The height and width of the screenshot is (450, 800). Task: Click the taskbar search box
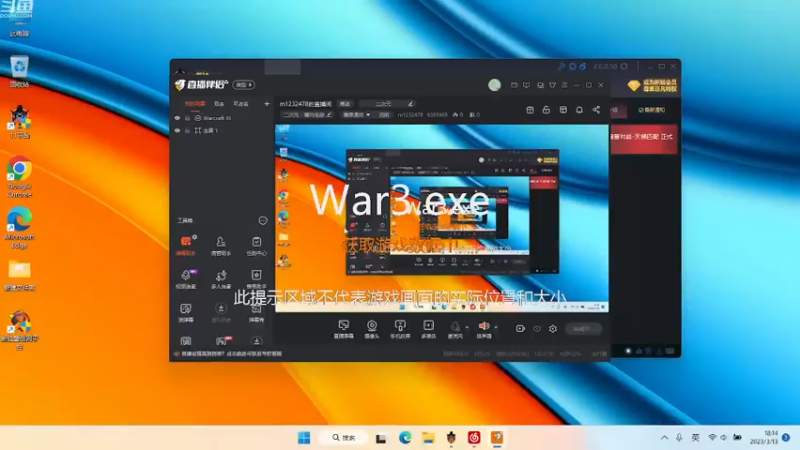click(344, 438)
